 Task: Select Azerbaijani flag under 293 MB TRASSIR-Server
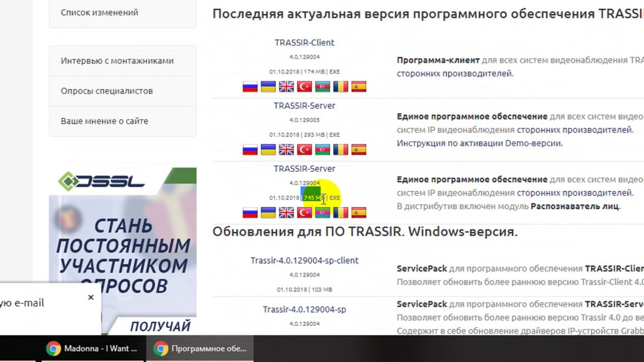pyautogui.click(x=323, y=149)
